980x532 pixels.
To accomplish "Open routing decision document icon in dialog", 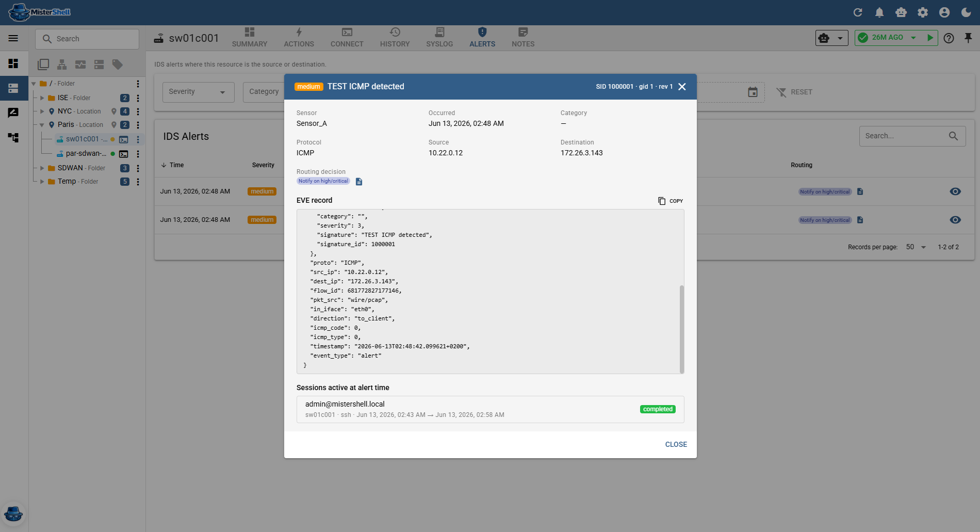I will pos(359,182).
